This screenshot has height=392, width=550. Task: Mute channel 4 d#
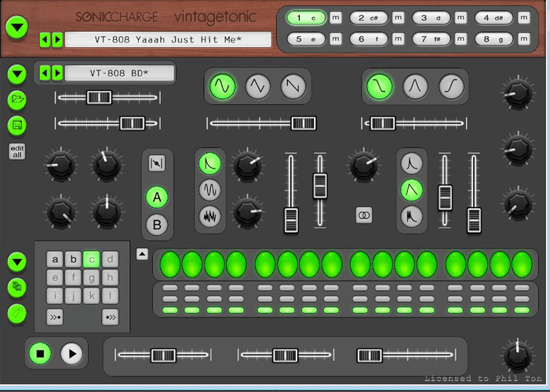click(523, 17)
